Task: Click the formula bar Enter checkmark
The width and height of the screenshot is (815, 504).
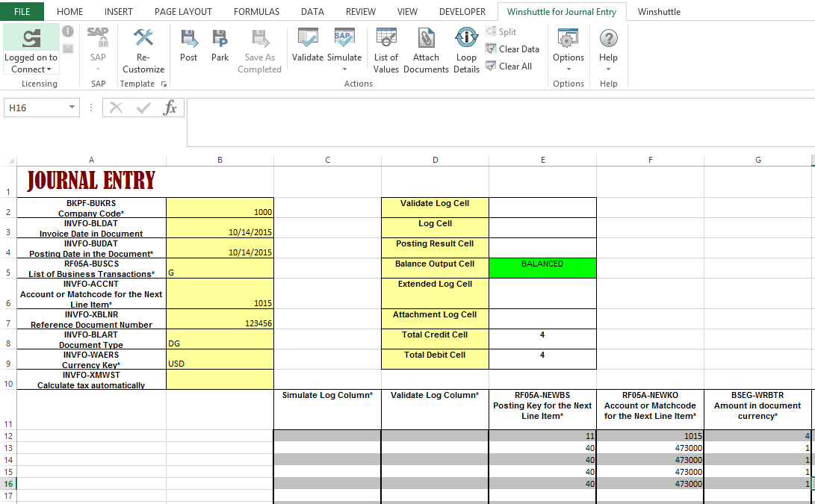Action: (x=143, y=108)
